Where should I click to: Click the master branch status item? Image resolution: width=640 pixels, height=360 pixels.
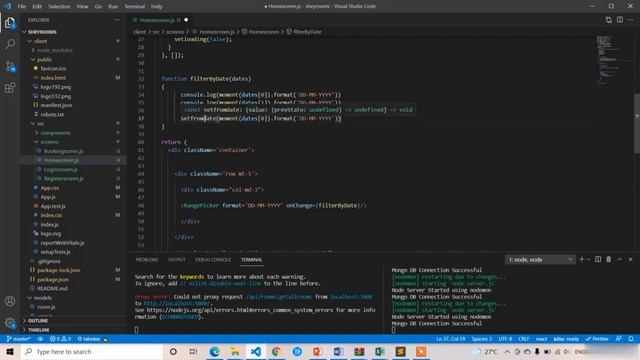(19, 339)
